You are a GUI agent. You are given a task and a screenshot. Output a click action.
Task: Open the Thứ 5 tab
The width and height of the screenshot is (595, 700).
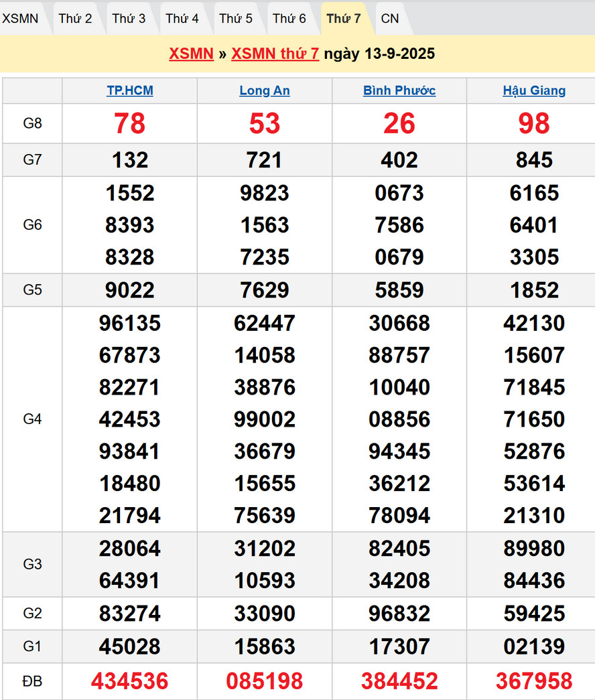click(236, 18)
